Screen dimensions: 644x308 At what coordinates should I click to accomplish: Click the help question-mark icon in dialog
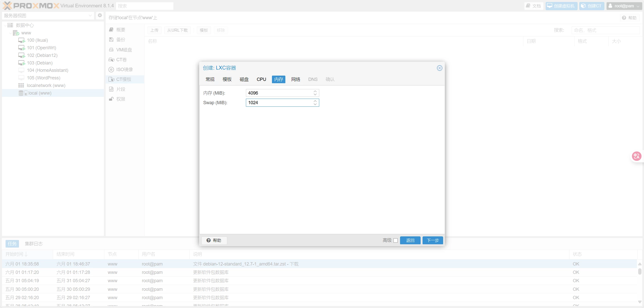click(x=209, y=240)
